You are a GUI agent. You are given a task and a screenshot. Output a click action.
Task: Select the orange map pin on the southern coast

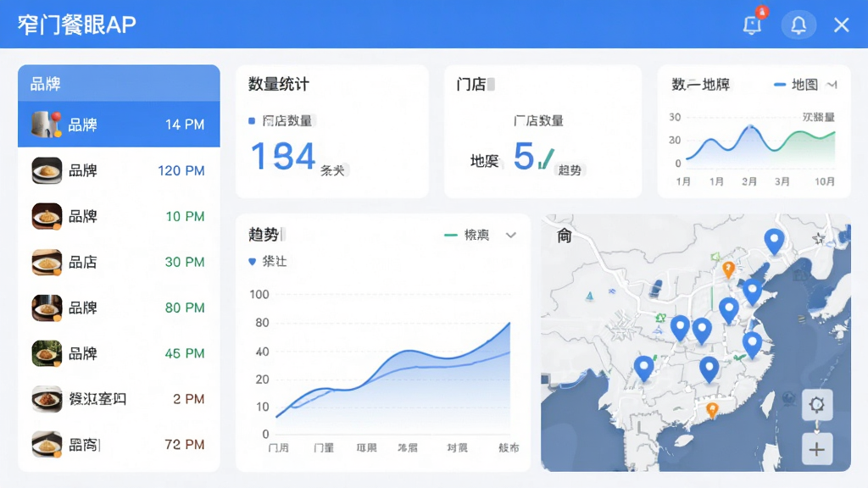[712, 411]
